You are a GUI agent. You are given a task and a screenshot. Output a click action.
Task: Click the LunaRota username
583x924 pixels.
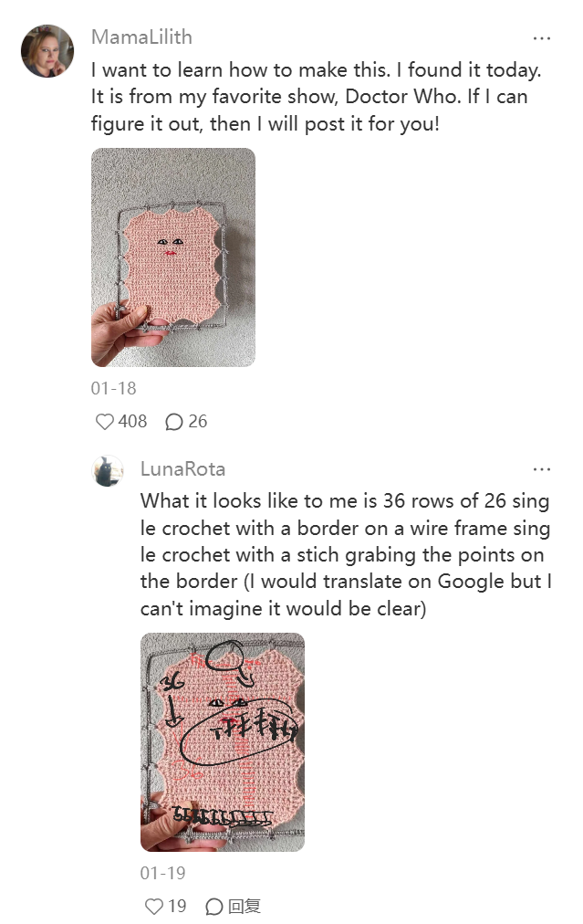tap(183, 469)
